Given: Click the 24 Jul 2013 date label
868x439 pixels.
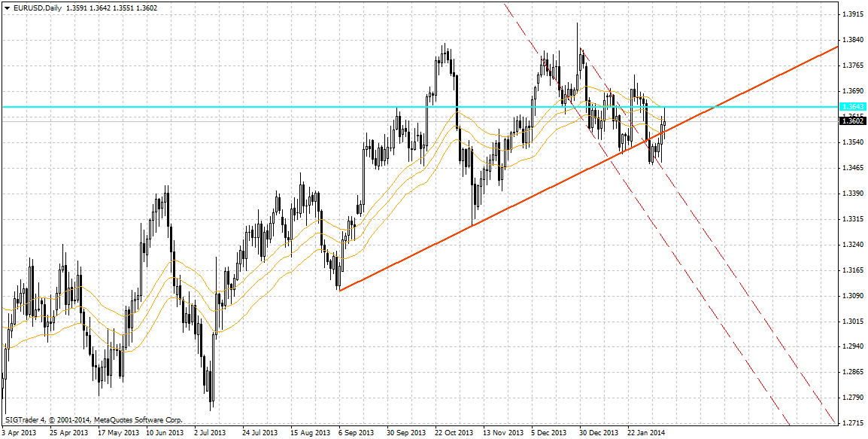Looking at the screenshot, I should click(x=260, y=432).
